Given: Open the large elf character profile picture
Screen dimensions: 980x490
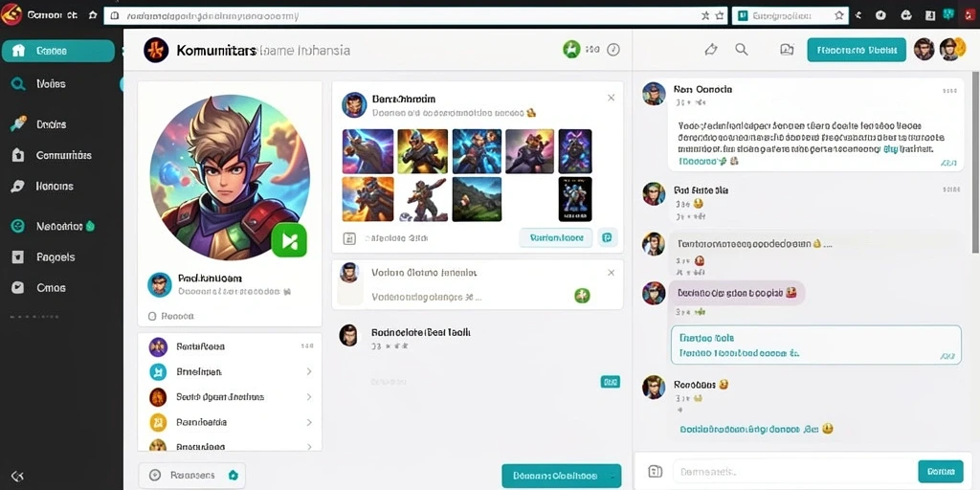Looking at the screenshot, I should 230,177.
